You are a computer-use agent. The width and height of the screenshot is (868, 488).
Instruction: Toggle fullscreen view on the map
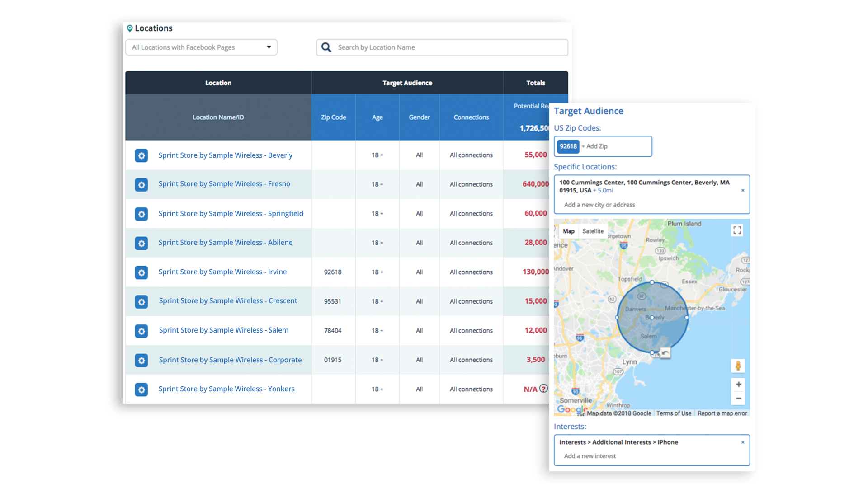tap(737, 230)
